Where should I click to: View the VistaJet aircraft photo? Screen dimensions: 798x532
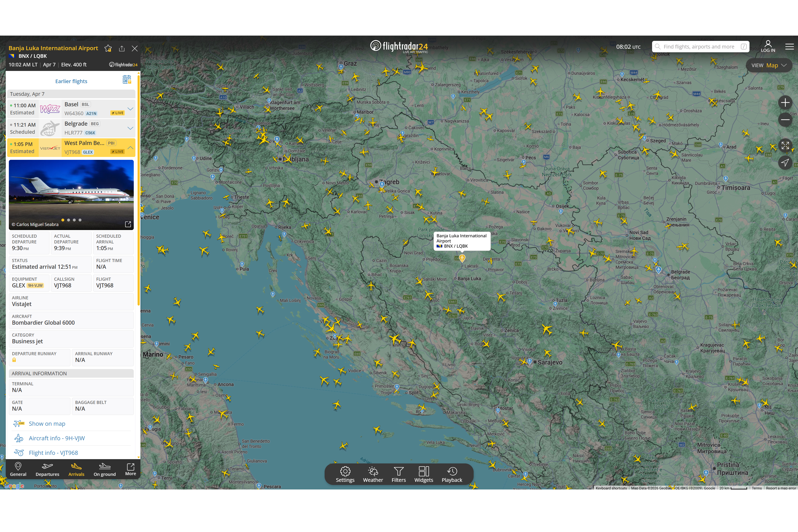pyautogui.click(x=71, y=195)
